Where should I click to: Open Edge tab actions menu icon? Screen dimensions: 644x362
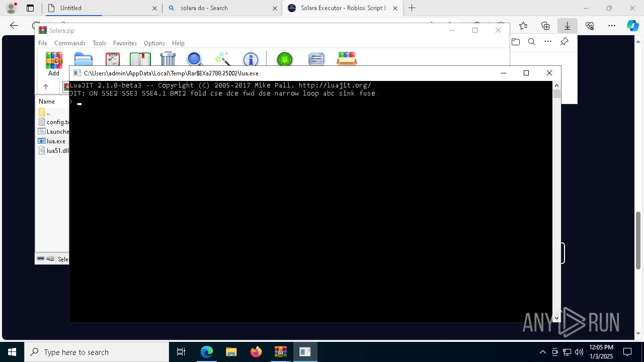pyautogui.click(x=30, y=8)
